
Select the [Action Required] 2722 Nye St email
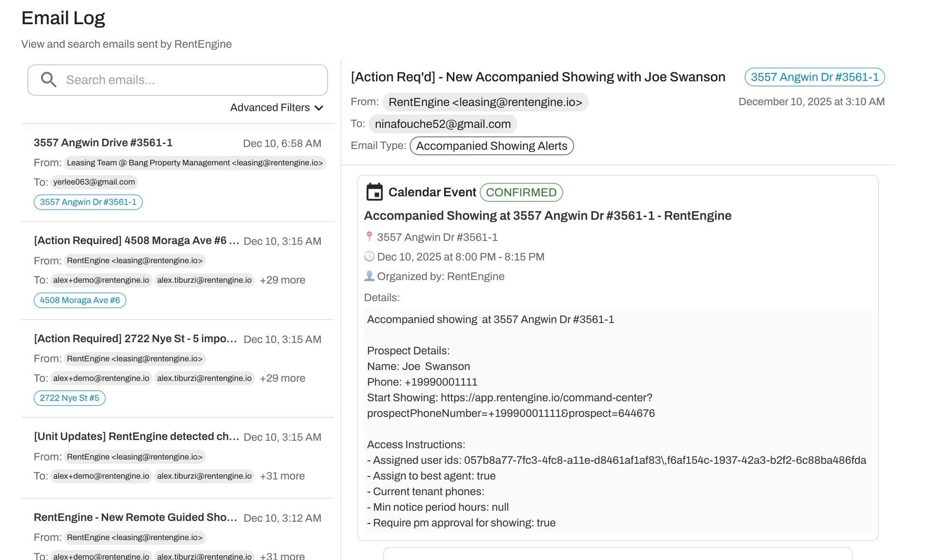[135, 339]
